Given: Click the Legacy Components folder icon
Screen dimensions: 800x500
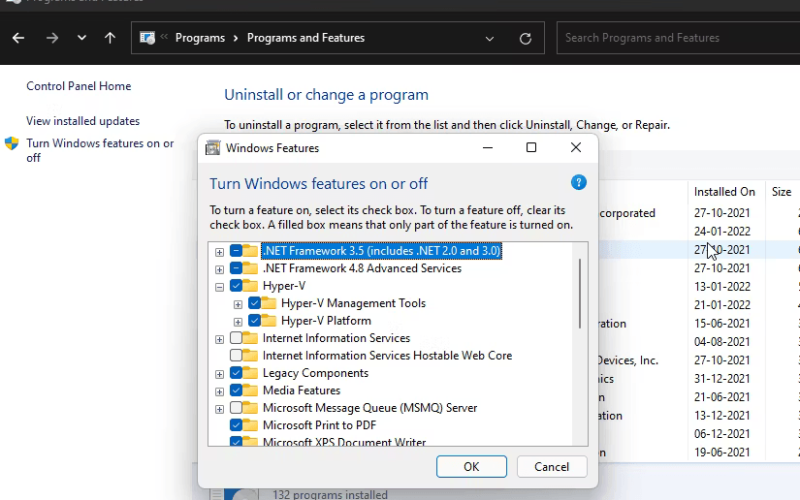Looking at the screenshot, I should click(250, 373).
